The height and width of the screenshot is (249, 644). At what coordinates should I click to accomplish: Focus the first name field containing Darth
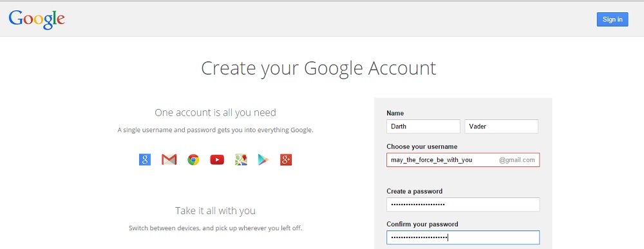423,126
